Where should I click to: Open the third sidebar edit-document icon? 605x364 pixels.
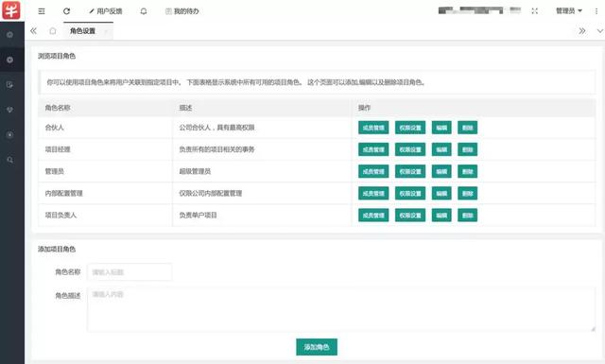pos(10,84)
